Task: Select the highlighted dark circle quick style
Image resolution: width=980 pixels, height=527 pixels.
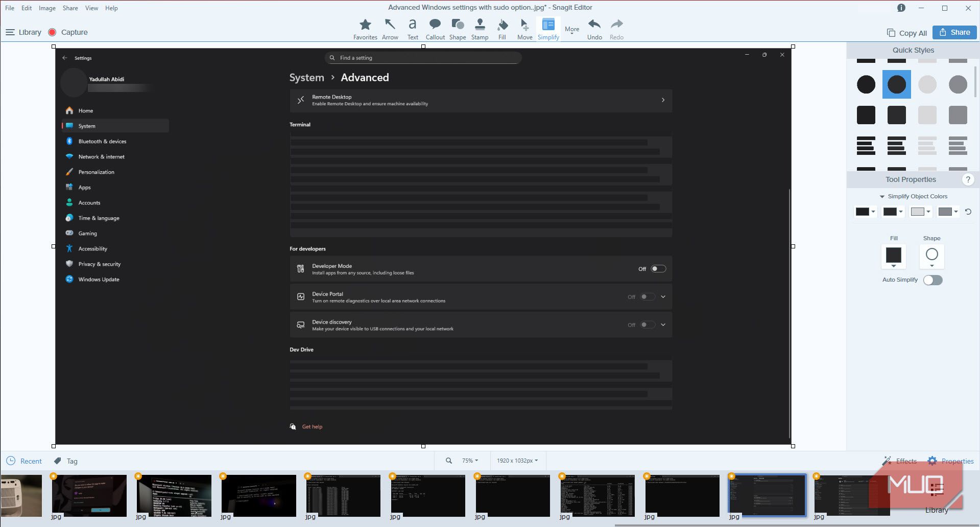Action: tap(896, 84)
